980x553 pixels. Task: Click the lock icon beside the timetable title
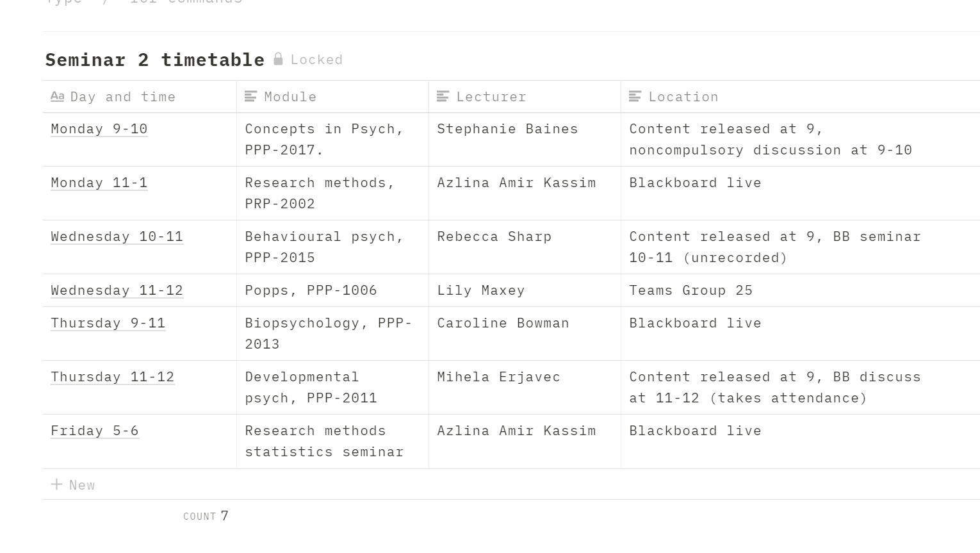click(x=278, y=60)
